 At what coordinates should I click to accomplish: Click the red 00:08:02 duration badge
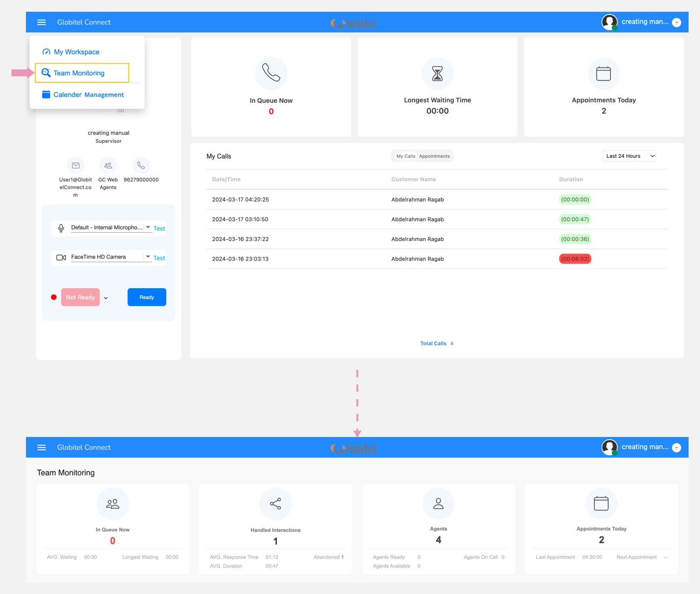[x=575, y=259]
